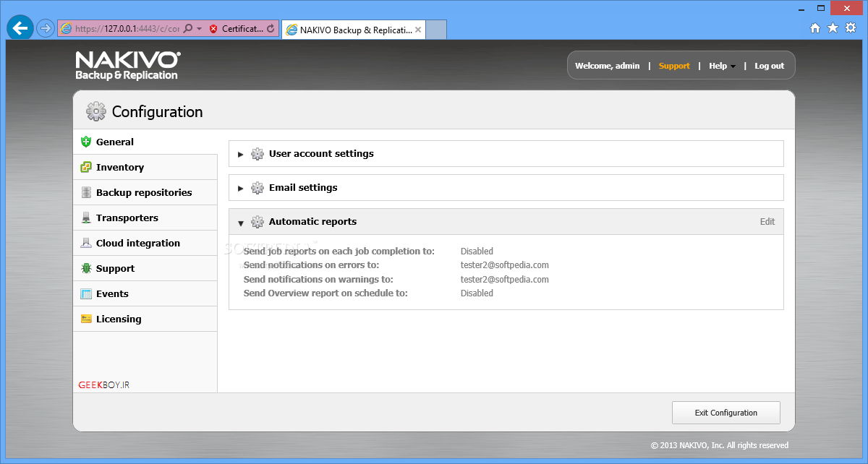Open the Inventory sidebar section

[x=145, y=167]
